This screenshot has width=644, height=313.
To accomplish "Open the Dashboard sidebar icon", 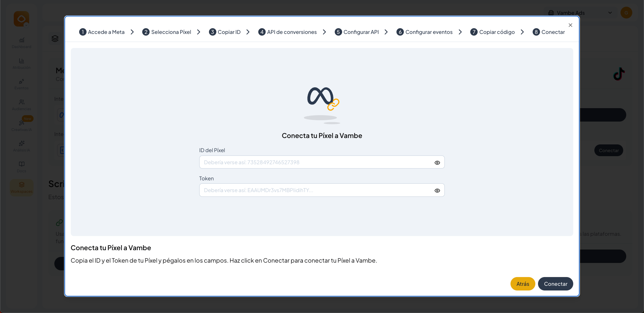I will pyautogui.click(x=21, y=43).
